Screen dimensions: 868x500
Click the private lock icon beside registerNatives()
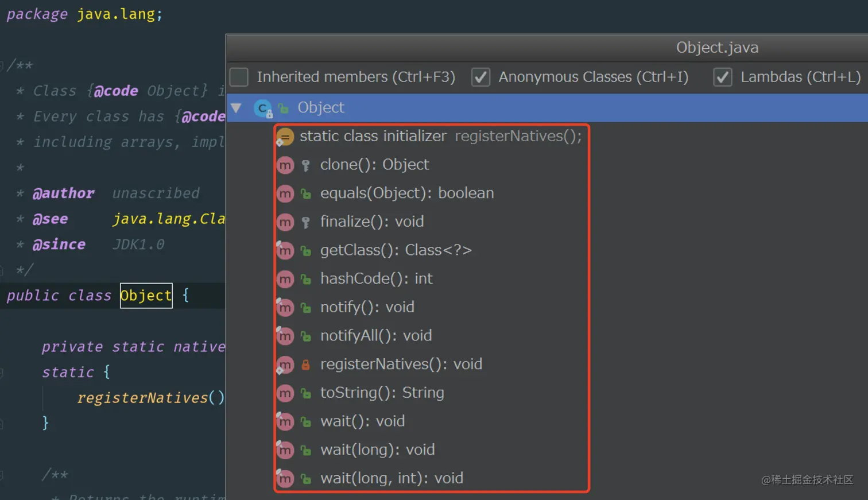coord(306,365)
